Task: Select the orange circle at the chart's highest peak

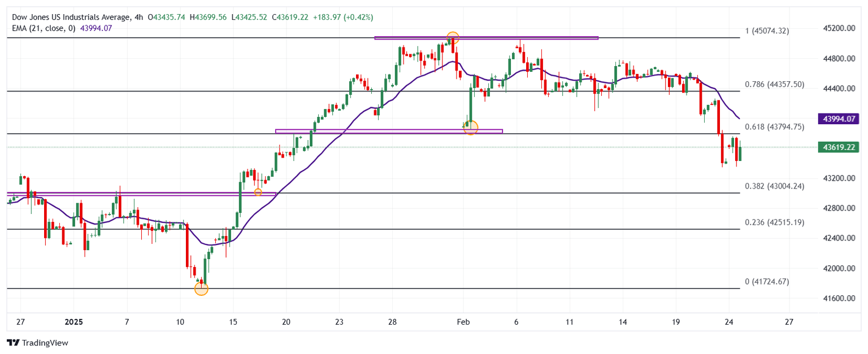Action: coord(452,38)
